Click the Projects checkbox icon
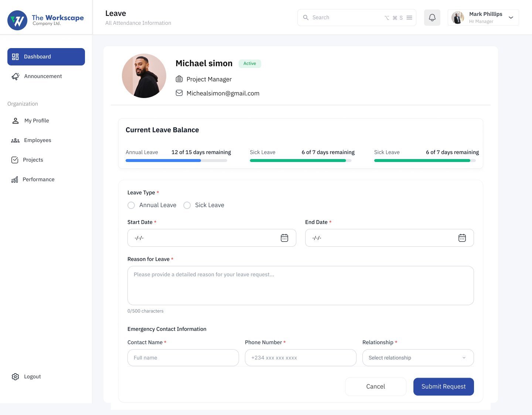 tap(15, 160)
